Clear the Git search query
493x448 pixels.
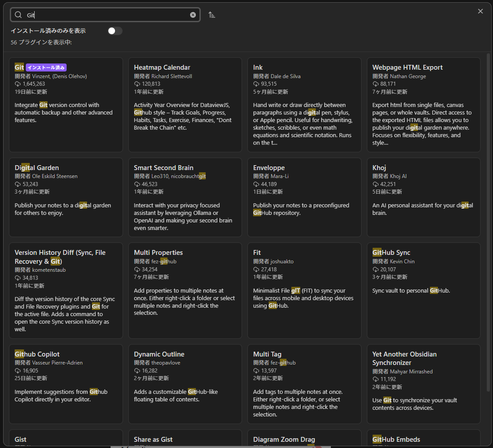tap(193, 15)
